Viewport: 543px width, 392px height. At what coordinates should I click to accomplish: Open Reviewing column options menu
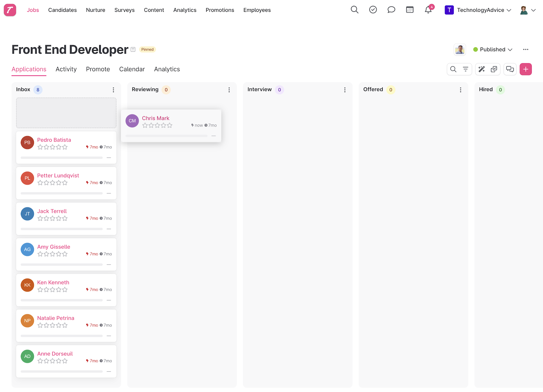(229, 90)
